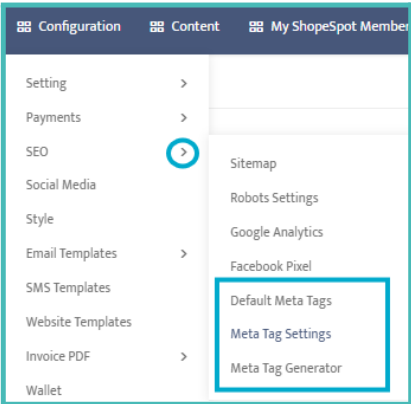This screenshot has width=411, height=404.
Task: Expand the Payments submenu arrow
Action: (x=184, y=118)
